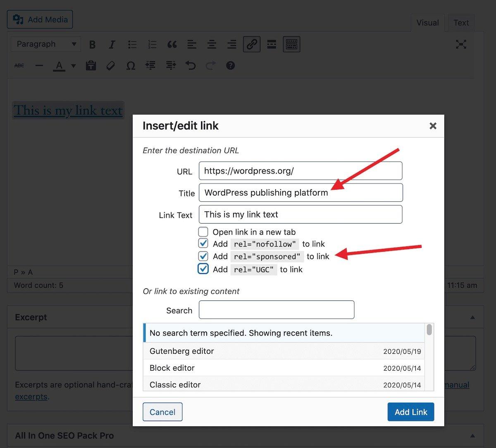Toggle italic formatting

click(112, 44)
